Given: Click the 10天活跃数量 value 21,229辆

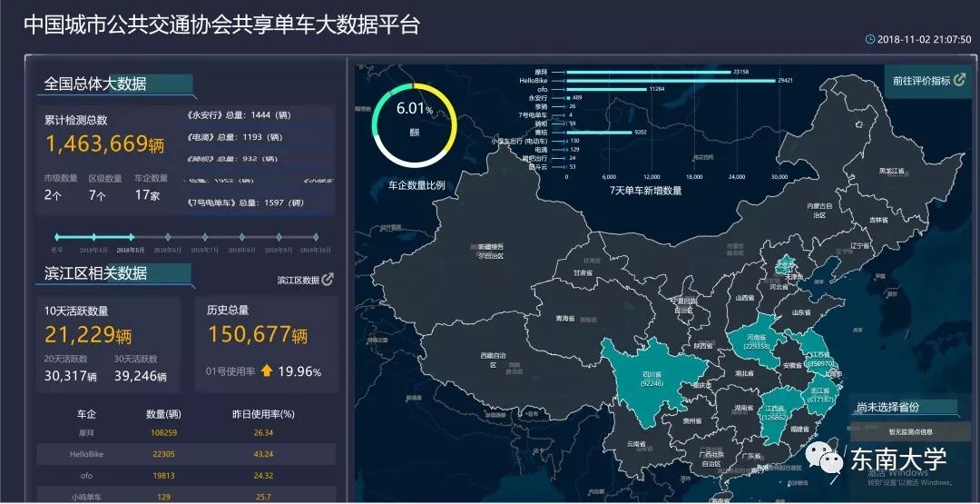Looking at the screenshot, I should point(88,334).
